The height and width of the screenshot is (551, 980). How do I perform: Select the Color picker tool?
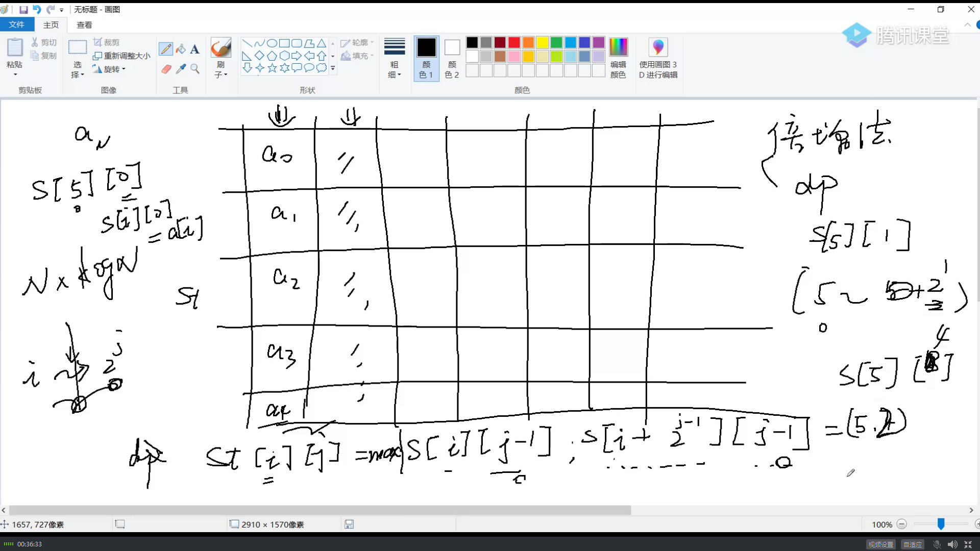coord(181,69)
